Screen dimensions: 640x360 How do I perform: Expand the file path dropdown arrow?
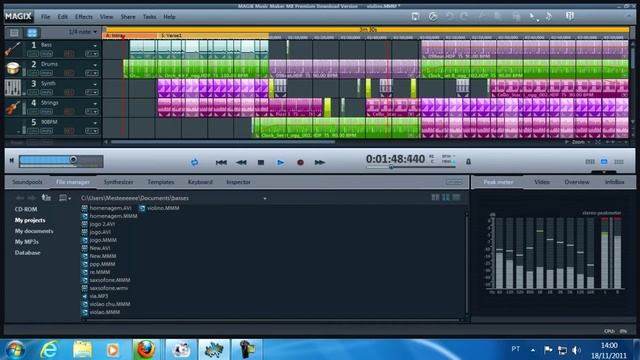pos(265,198)
